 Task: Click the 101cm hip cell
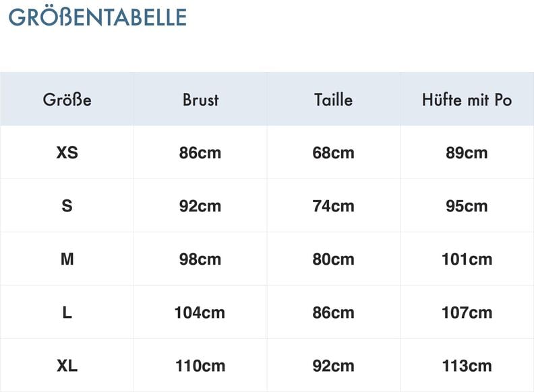[x=467, y=259]
